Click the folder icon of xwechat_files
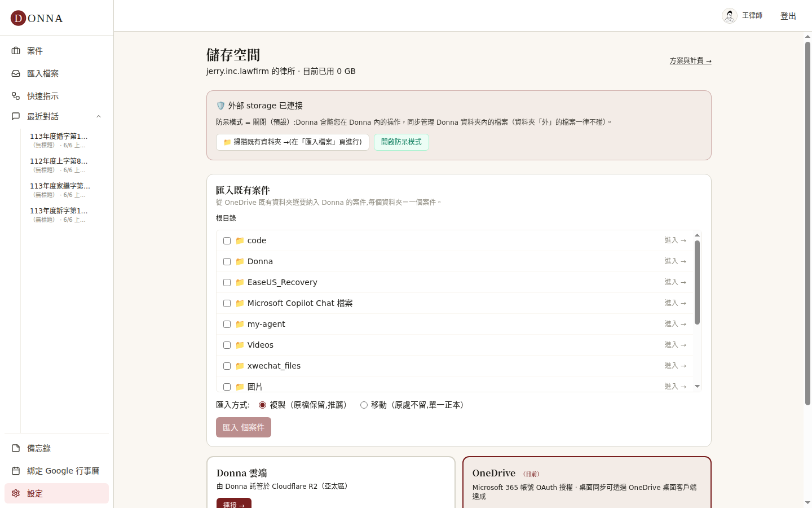 [240, 366]
